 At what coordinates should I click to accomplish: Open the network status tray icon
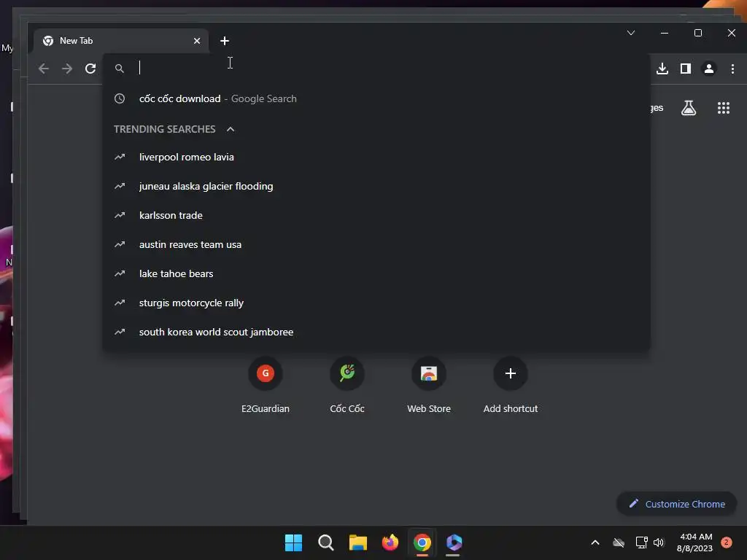641,542
